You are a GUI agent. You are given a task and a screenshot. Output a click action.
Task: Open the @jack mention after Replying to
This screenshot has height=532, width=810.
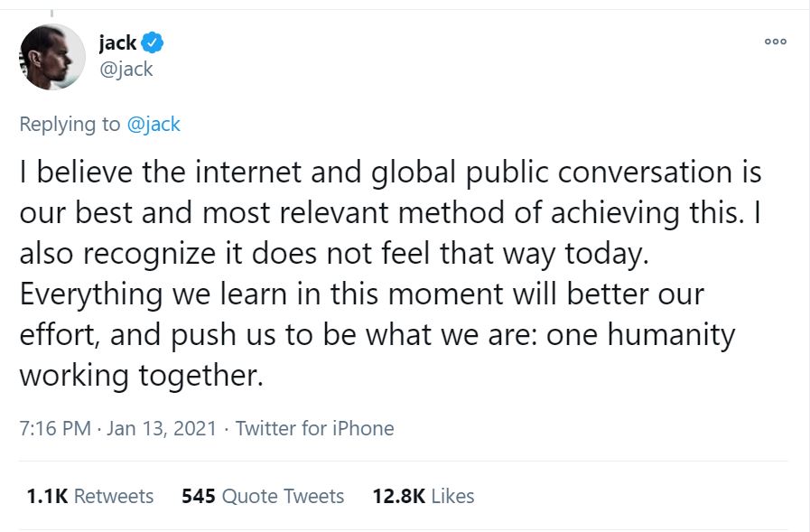click(153, 124)
